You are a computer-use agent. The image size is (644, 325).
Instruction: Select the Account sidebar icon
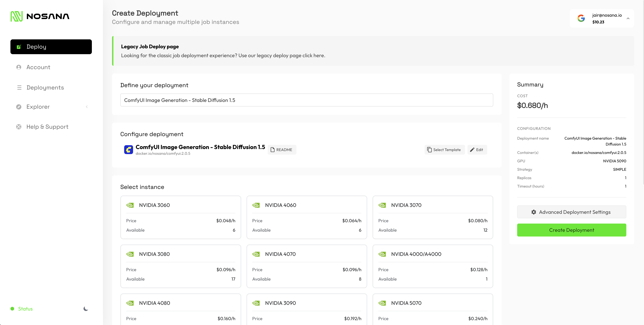pyautogui.click(x=19, y=67)
